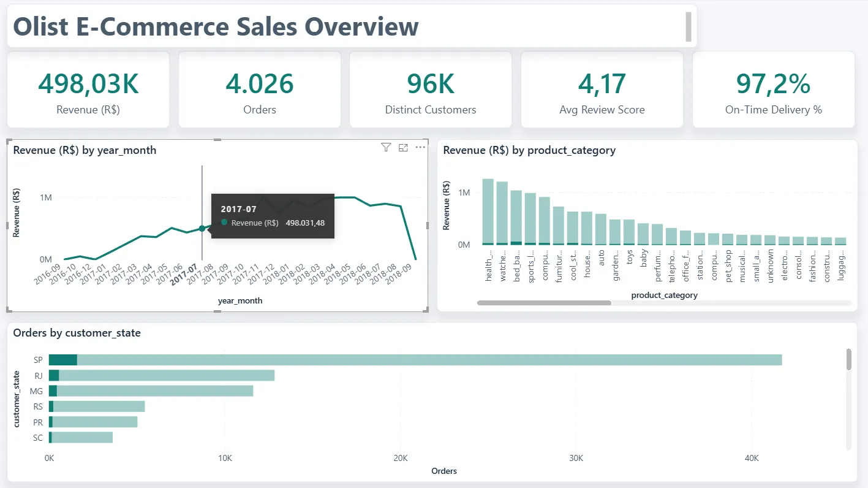The width and height of the screenshot is (868, 488).
Task: Click the customer_state chart vertical scrollbar
Action: point(849,359)
